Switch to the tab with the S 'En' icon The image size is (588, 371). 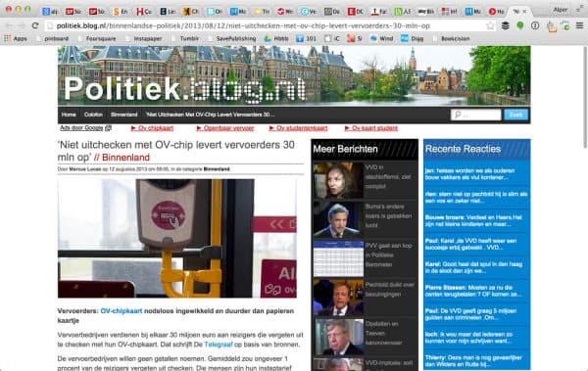121,12
